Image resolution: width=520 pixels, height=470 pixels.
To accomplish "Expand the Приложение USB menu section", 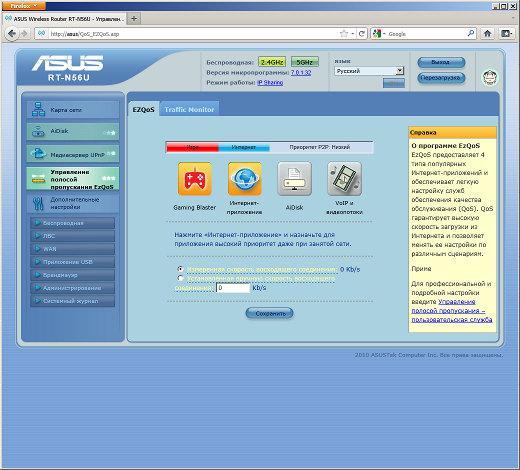I will (x=73, y=262).
